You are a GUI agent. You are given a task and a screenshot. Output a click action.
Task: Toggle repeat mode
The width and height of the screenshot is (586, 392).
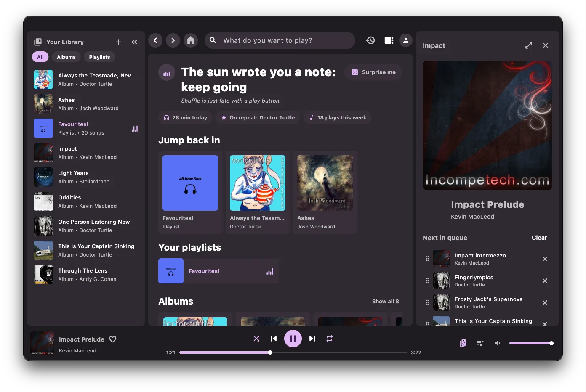[330, 339]
